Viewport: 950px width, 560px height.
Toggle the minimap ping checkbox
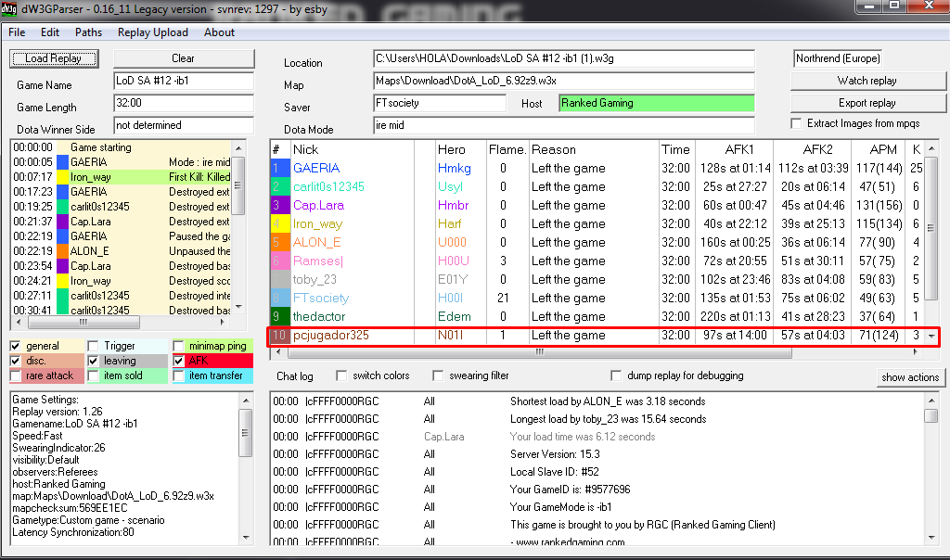pyautogui.click(x=178, y=347)
